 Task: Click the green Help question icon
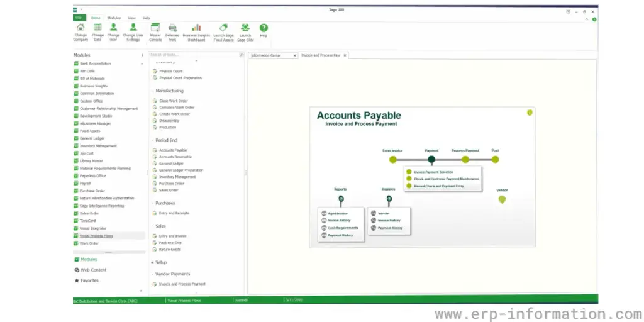click(x=264, y=28)
